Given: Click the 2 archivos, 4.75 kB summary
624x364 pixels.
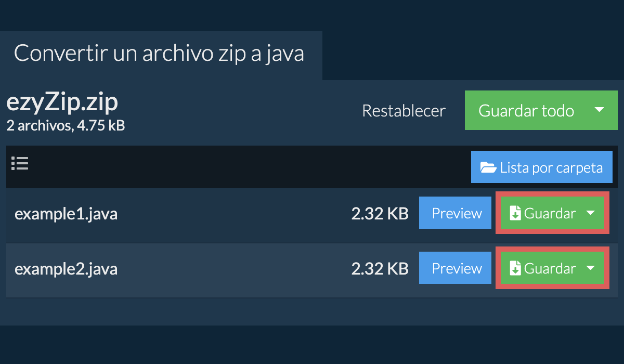Looking at the screenshot, I should [66, 125].
